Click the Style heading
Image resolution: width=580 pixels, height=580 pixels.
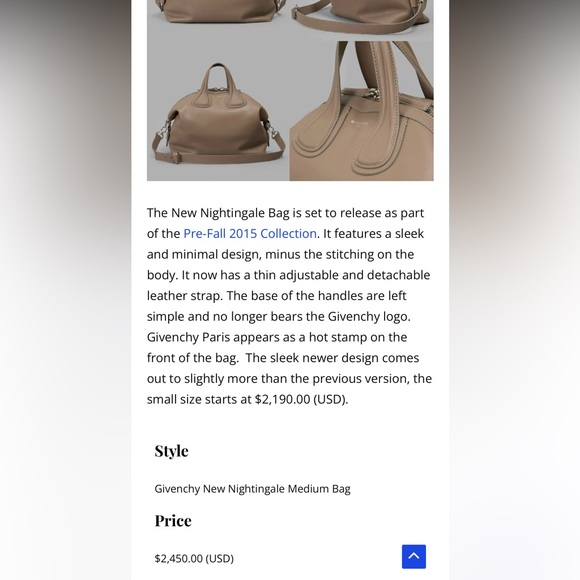coord(171,451)
